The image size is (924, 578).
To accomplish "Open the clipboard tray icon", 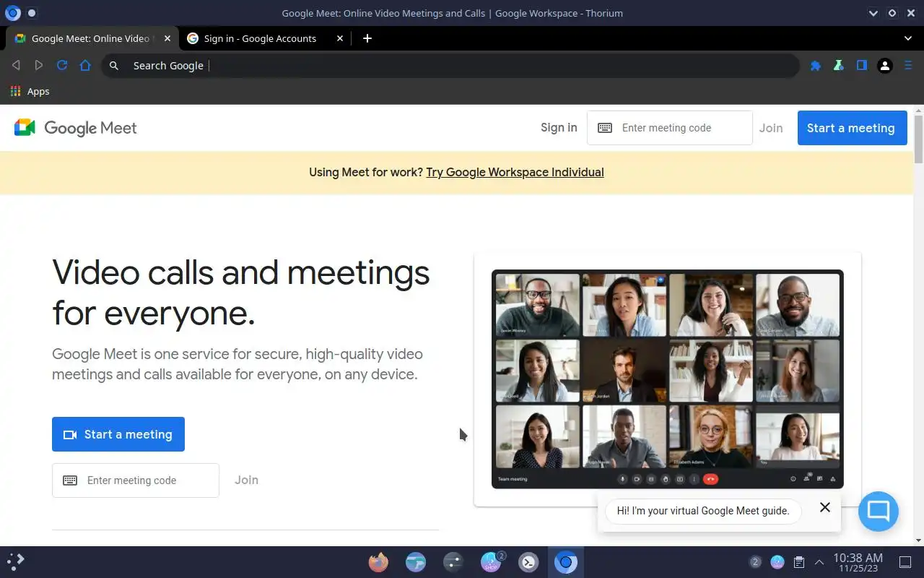I will coord(799,561).
